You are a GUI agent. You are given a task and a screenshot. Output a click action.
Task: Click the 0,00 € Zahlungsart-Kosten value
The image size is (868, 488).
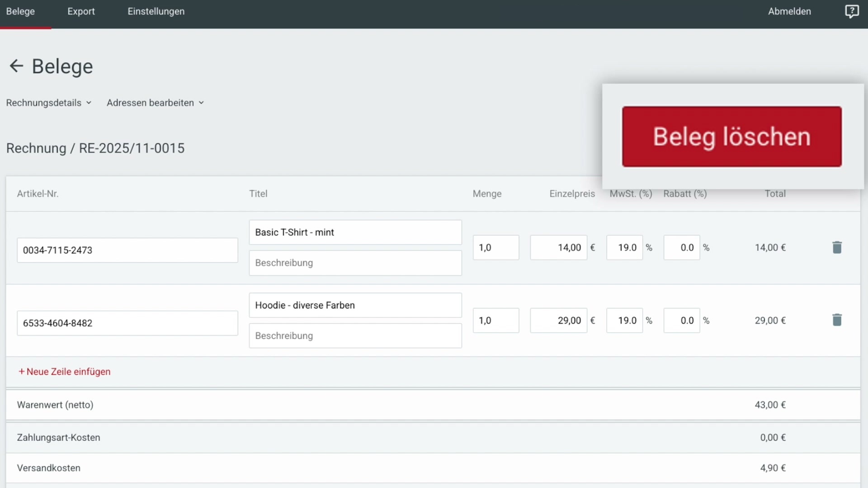773,437
